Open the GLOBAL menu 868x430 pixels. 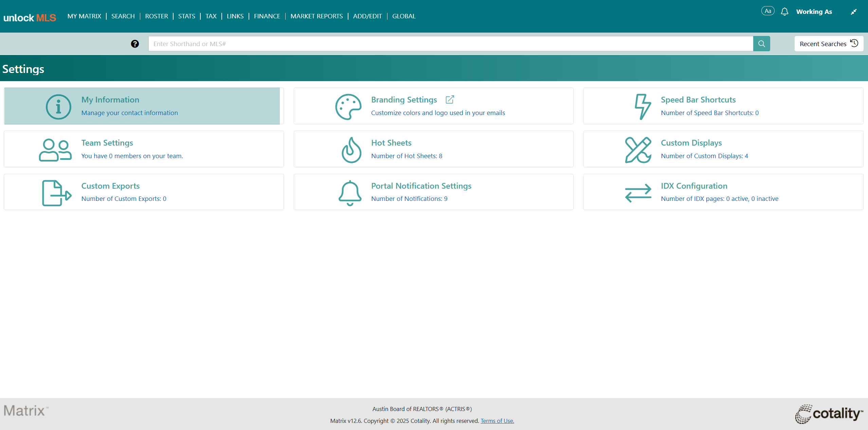404,16
